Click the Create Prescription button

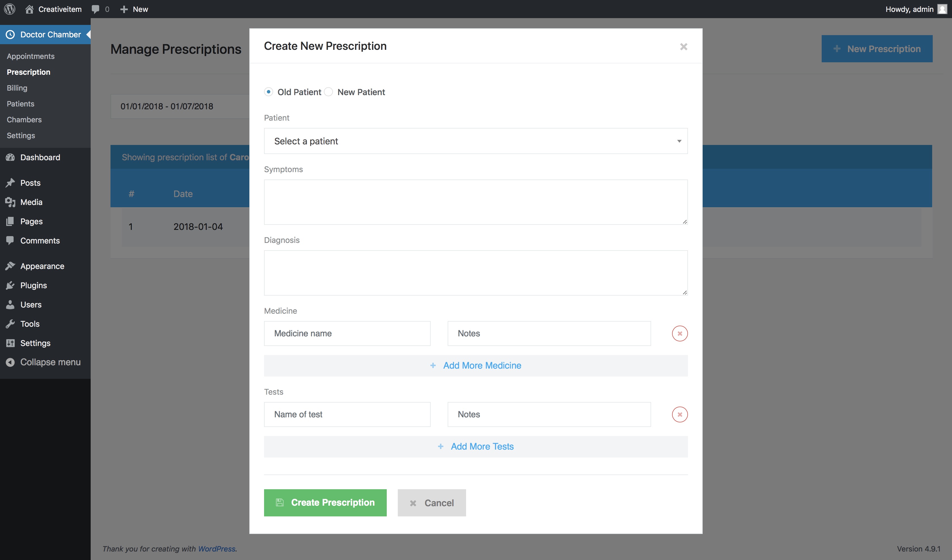point(325,503)
